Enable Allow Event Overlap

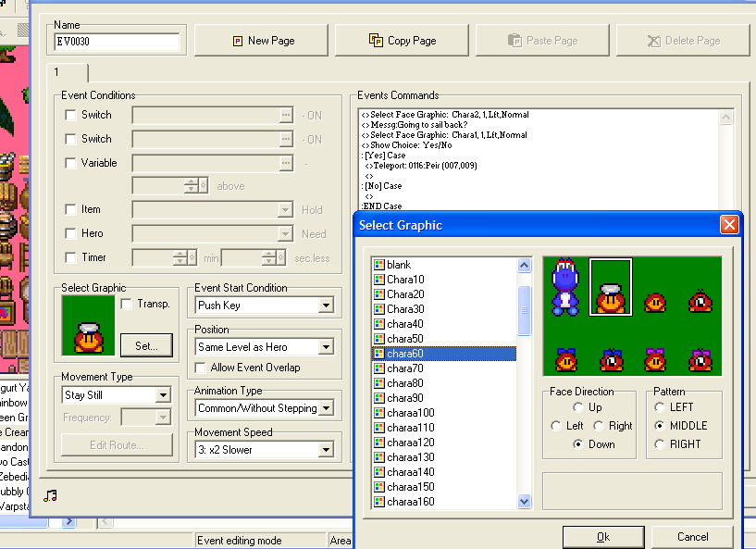[x=202, y=368]
